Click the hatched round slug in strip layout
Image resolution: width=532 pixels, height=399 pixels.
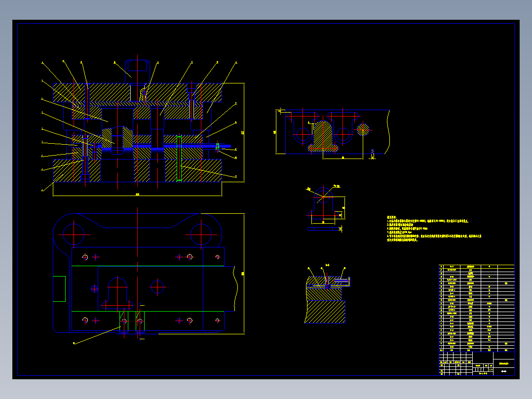point(363,129)
